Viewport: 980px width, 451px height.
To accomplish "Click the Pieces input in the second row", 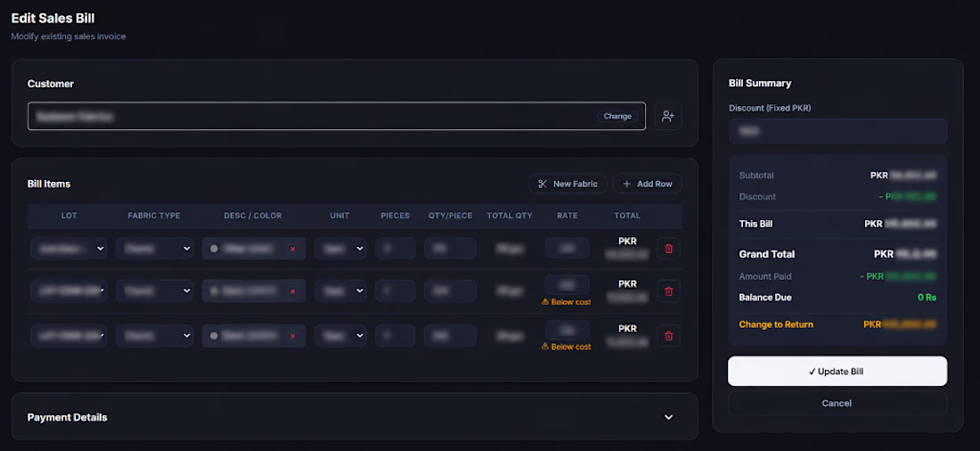I will point(395,291).
